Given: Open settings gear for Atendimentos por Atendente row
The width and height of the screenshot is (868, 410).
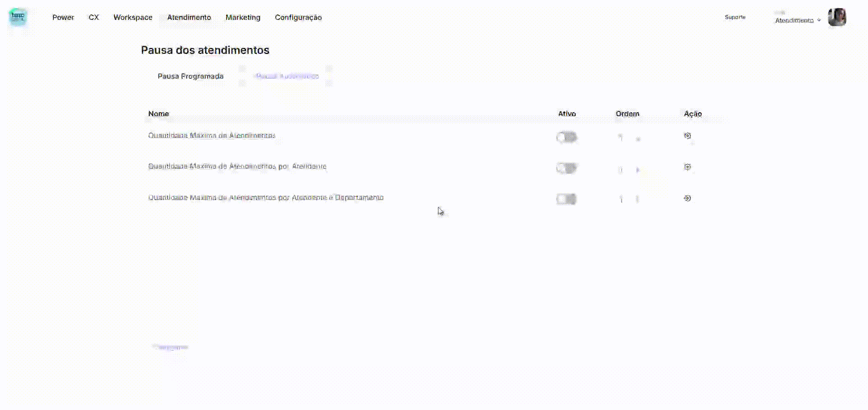Looking at the screenshot, I should pos(687,167).
